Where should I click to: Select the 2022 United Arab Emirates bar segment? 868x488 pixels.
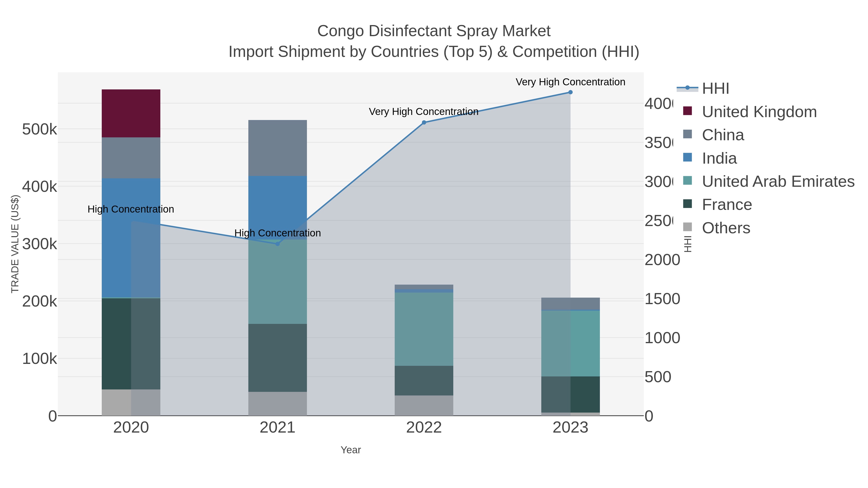pos(424,329)
